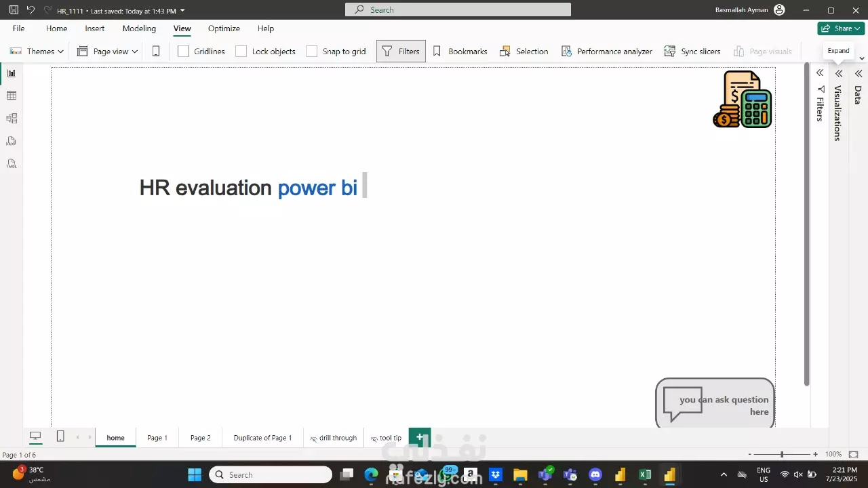Switch to the Optimize ribbon tab
This screenshot has height=488, width=868.
point(224,28)
